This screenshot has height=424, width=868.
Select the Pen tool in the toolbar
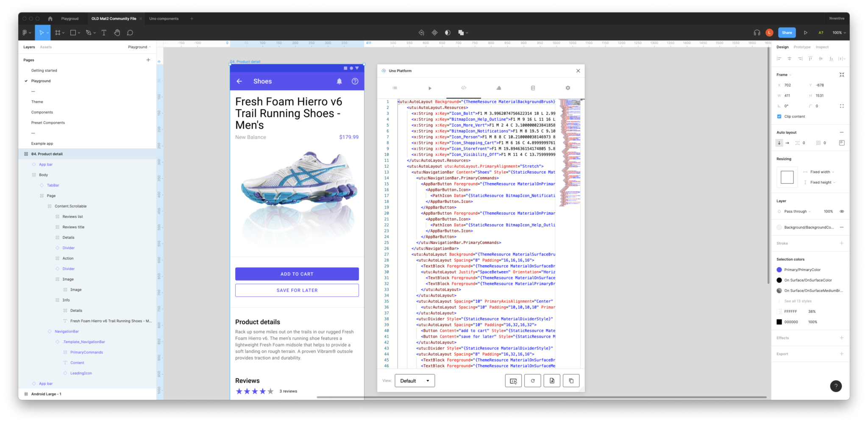tap(89, 33)
